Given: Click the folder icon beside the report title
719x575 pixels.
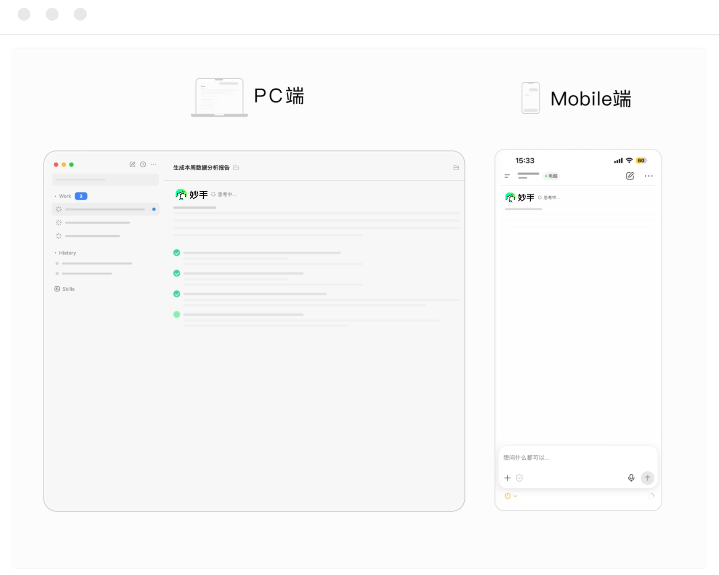Looking at the screenshot, I should (236, 167).
